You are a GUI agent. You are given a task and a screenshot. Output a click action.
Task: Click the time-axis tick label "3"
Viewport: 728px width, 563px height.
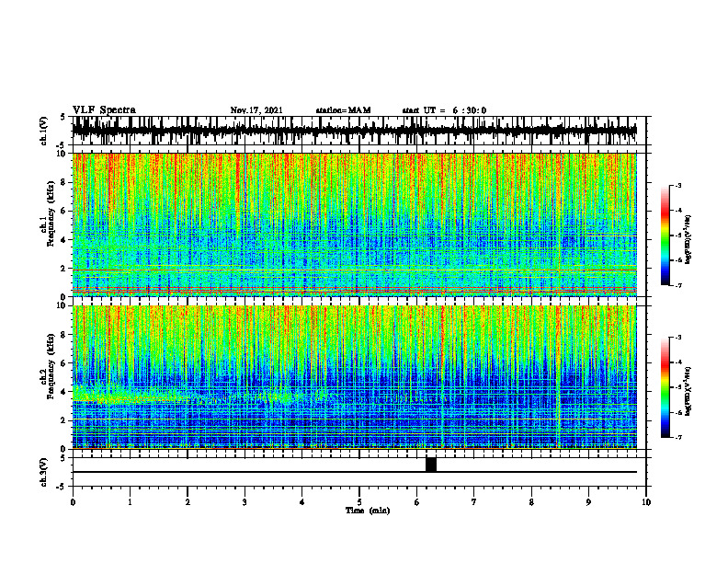[x=245, y=502]
